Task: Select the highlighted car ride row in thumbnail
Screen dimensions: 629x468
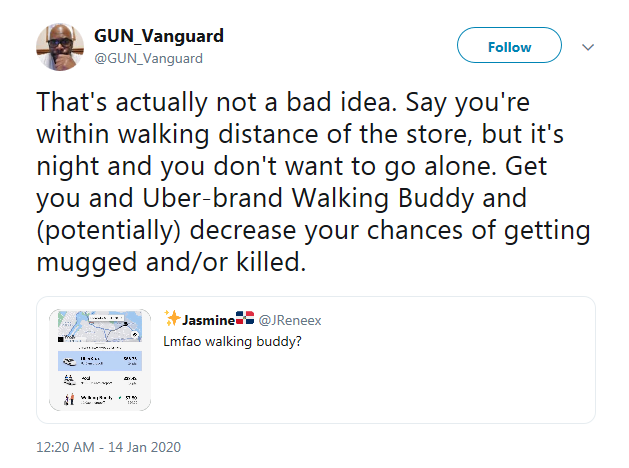Action: [x=99, y=360]
